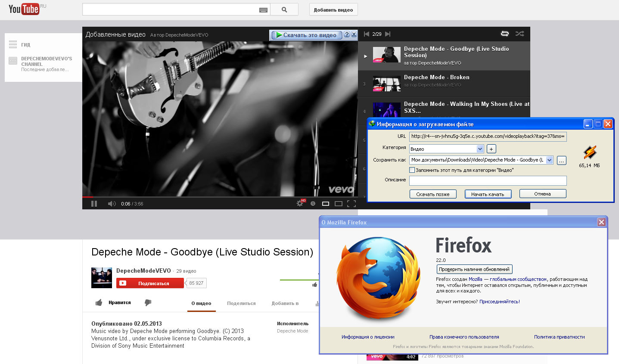Click the Watch Later clock icon
The height and width of the screenshot is (364, 619).
click(313, 204)
